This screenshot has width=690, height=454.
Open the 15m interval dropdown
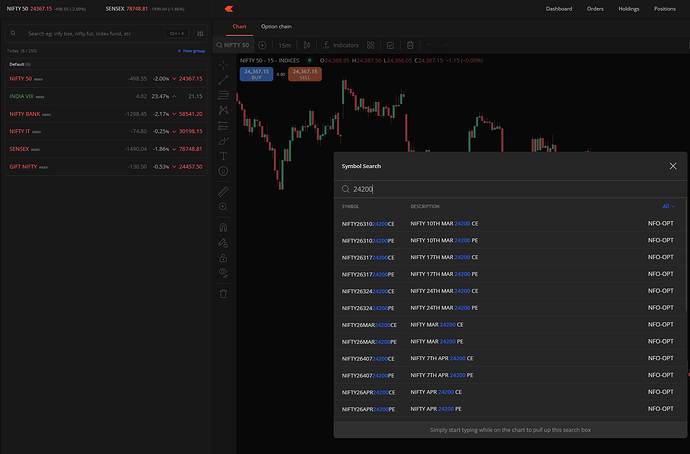[285, 45]
